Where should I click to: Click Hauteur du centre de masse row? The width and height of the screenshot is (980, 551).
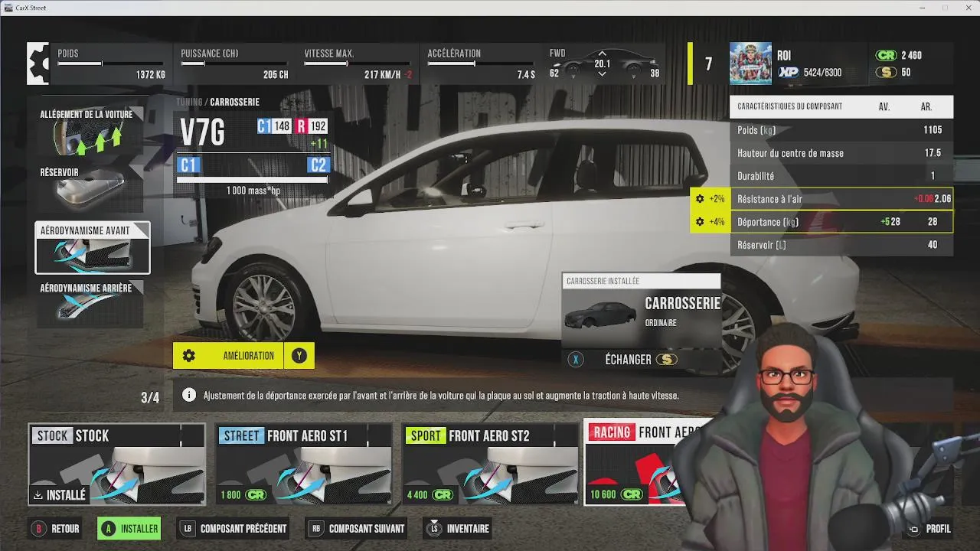tap(841, 153)
